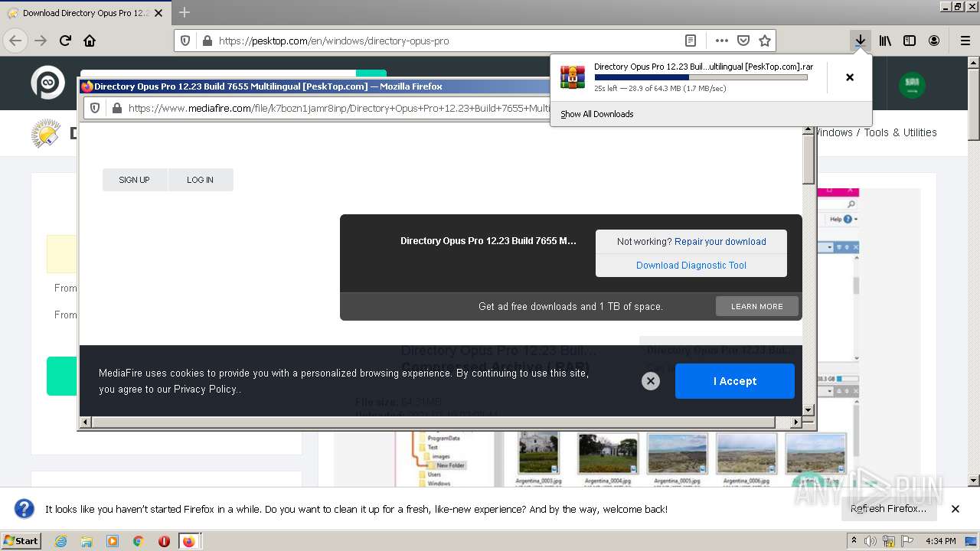Click Show All Downloads
This screenshot has height=551, width=980.
[x=597, y=114]
